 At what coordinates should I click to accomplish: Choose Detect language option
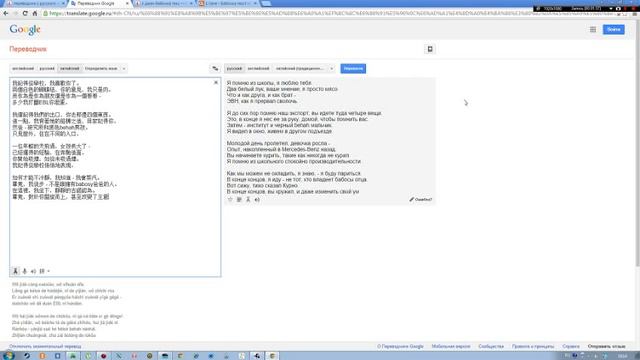(x=101, y=69)
